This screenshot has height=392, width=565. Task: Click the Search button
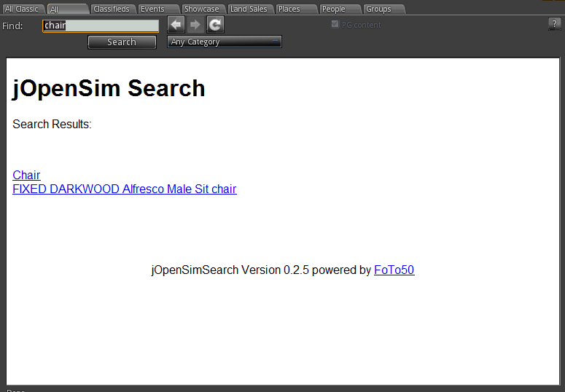pyautogui.click(x=122, y=42)
